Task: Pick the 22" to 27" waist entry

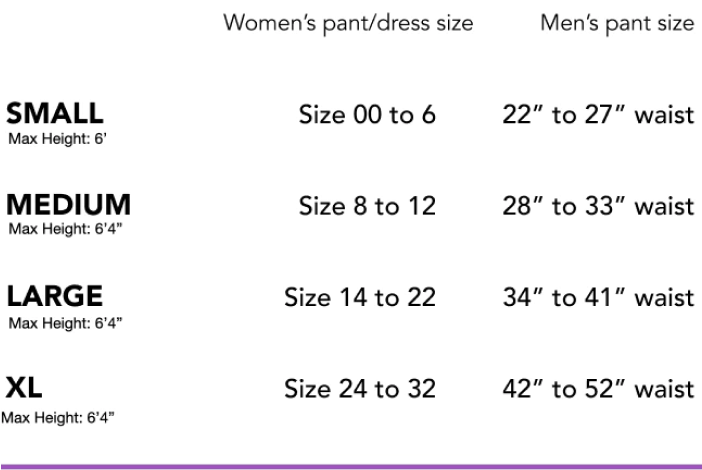Action: pyautogui.click(x=598, y=115)
